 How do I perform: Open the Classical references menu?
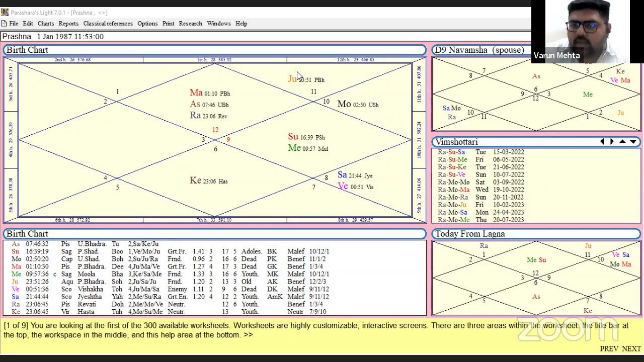point(108,24)
